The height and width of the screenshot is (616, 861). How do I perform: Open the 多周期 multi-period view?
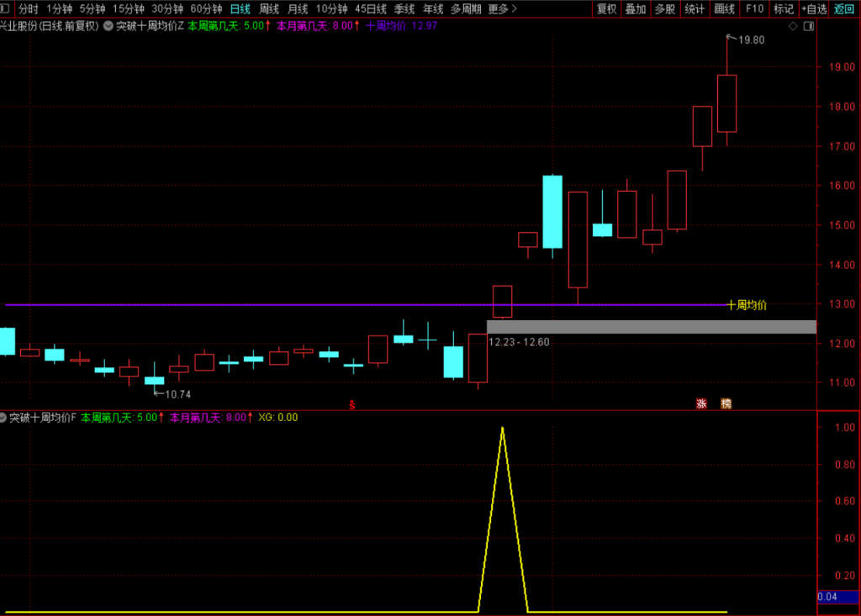click(466, 8)
